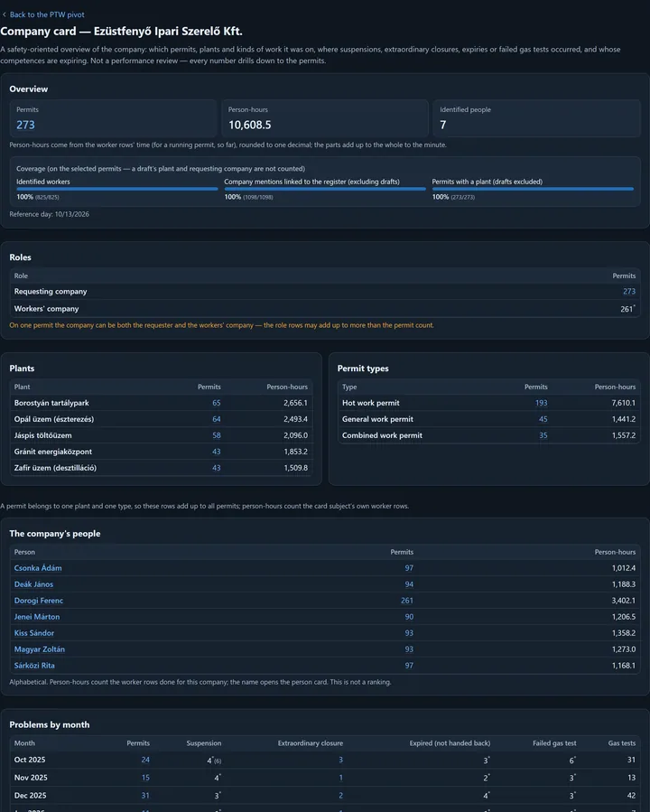Viewport: 650px width, 812px height.
Task: Open Jenei Márton's person card
Action: (37, 617)
